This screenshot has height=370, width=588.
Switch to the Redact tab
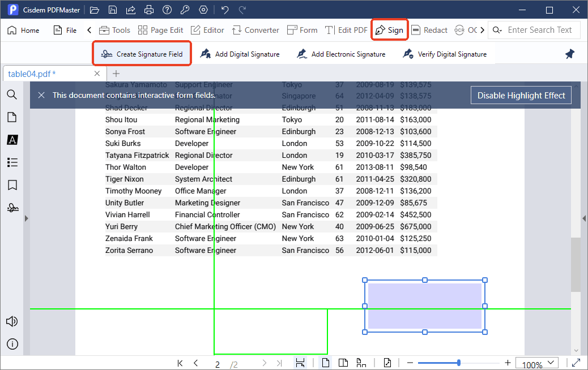pyautogui.click(x=429, y=30)
